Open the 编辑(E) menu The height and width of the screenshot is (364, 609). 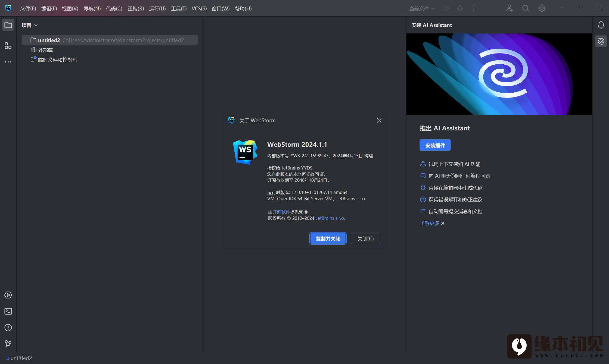pos(49,8)
